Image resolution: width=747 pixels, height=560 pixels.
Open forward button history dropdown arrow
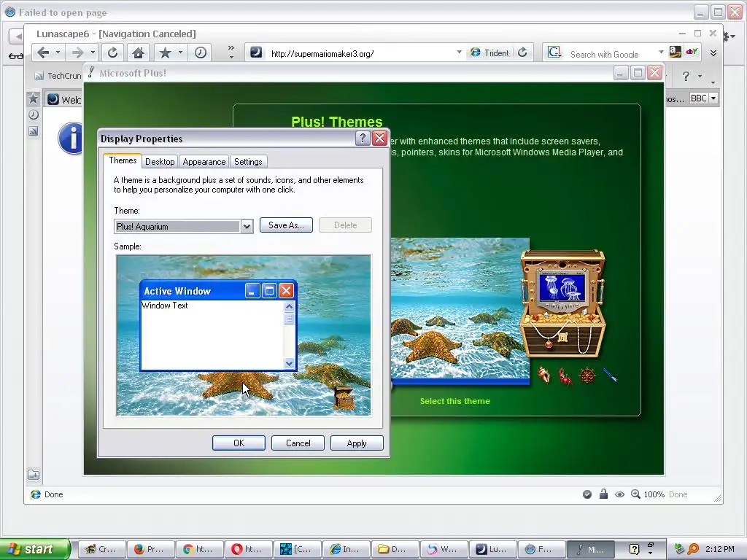click(x=93, y=52)
